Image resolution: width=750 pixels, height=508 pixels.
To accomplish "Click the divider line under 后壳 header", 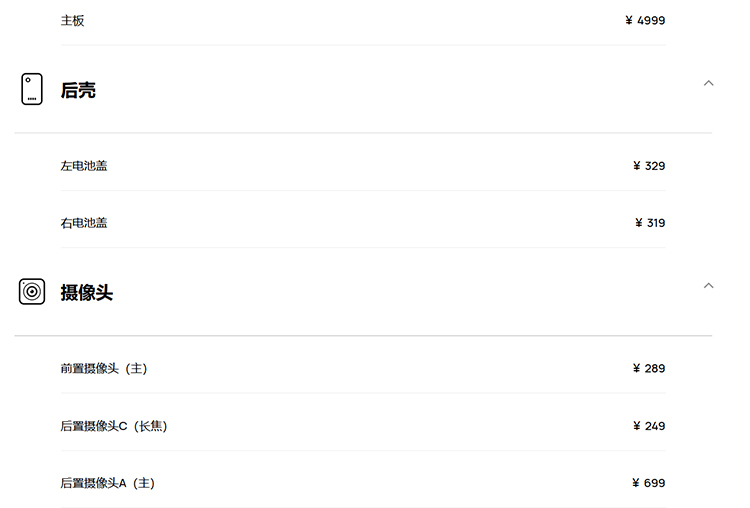I will 363,133.
